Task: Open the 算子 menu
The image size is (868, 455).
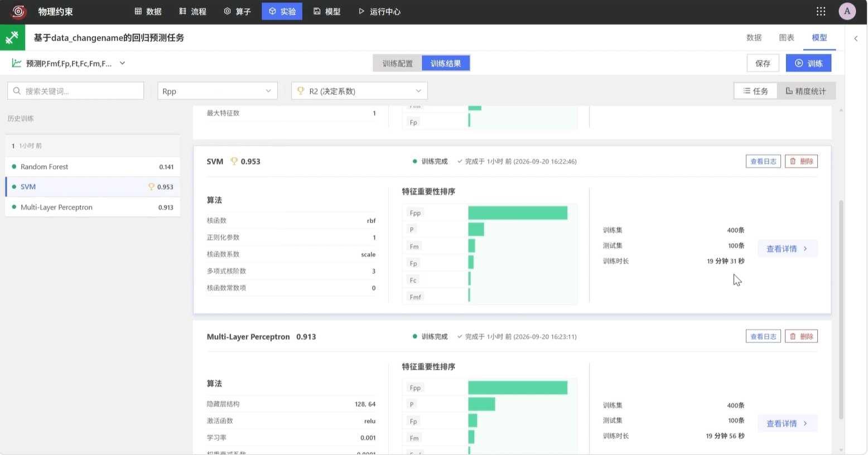Action: 237,11
